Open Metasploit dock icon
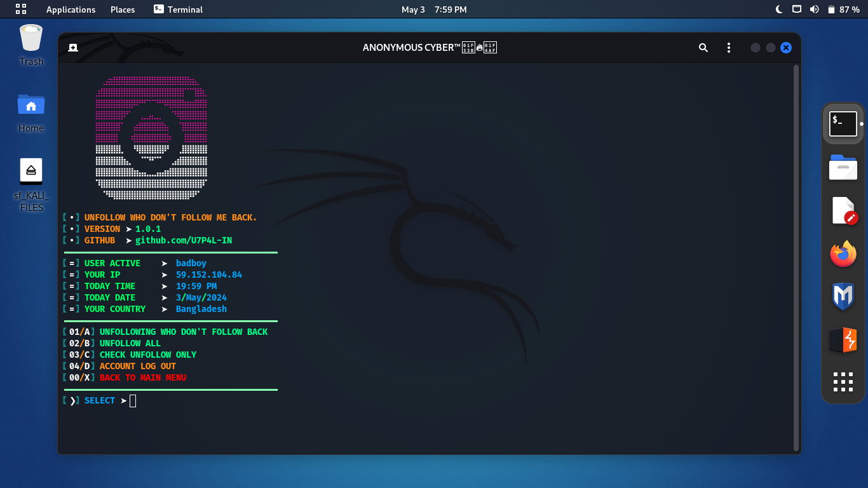The height and width of the screenshot is (488, 868). [x=843, y=297]
